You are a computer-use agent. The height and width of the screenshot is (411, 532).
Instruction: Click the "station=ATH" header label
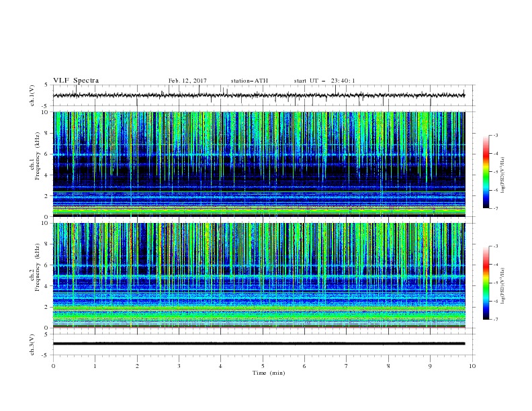249,81
